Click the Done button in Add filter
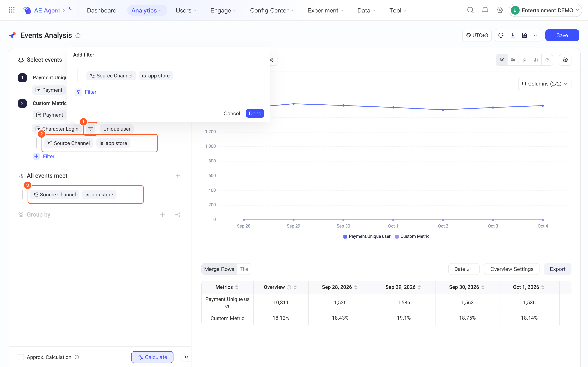This screenshot has width=588, height=367. pyautogui.click(x=255, y=113)
